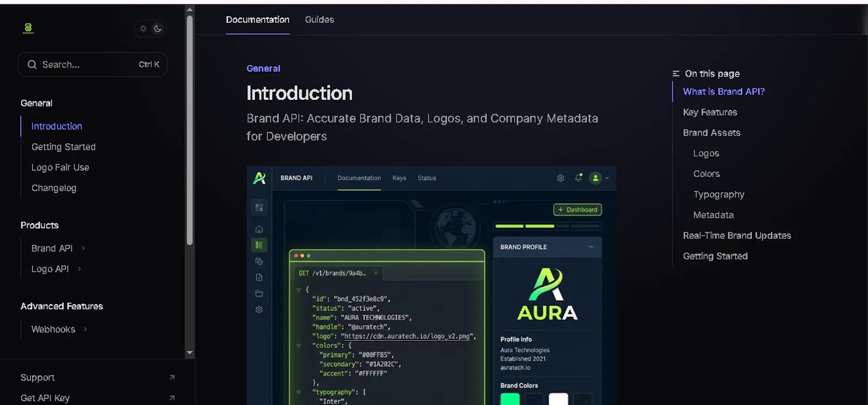Viewport: 868px width, 405px height.
Task: Open Brand API product item
Action: click(x=52, y=248)
